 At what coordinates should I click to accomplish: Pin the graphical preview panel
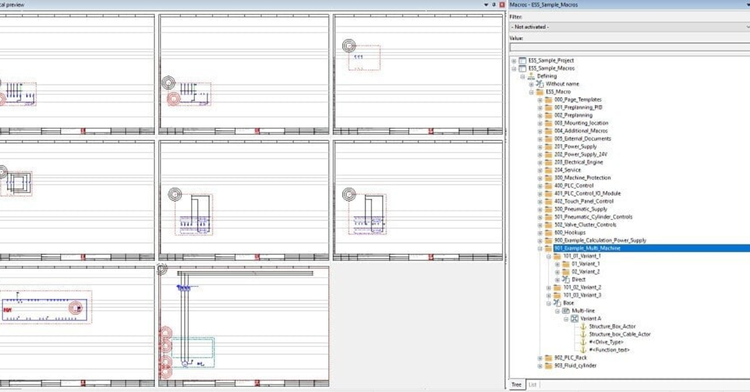click(494, 4)
